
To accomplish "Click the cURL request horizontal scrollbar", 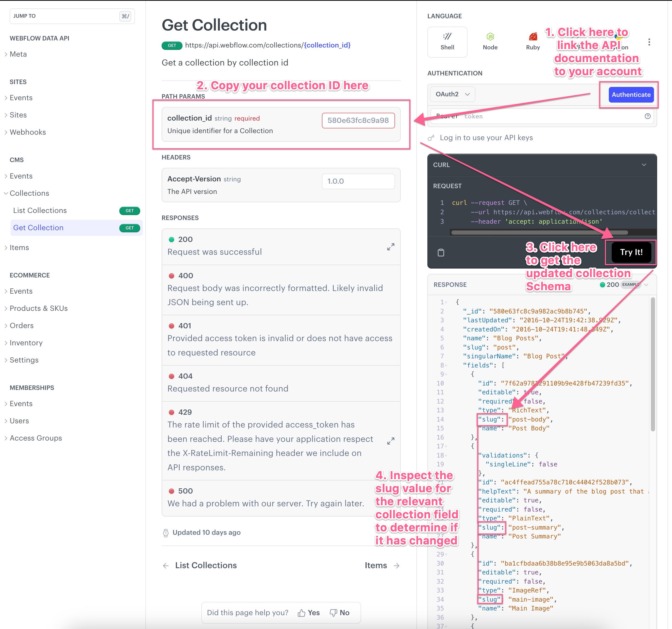I will pos(539,233).
